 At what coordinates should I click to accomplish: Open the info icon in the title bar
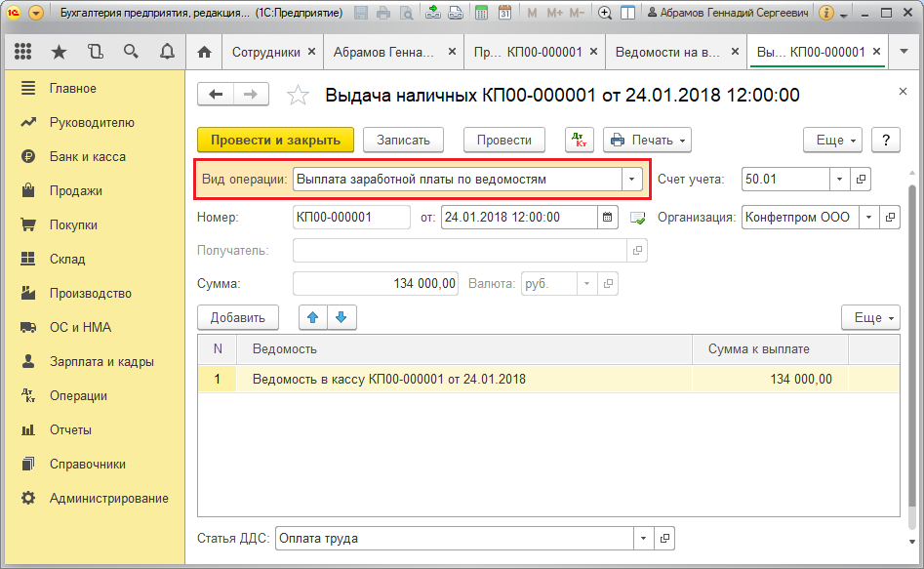(x=826, y=13)
